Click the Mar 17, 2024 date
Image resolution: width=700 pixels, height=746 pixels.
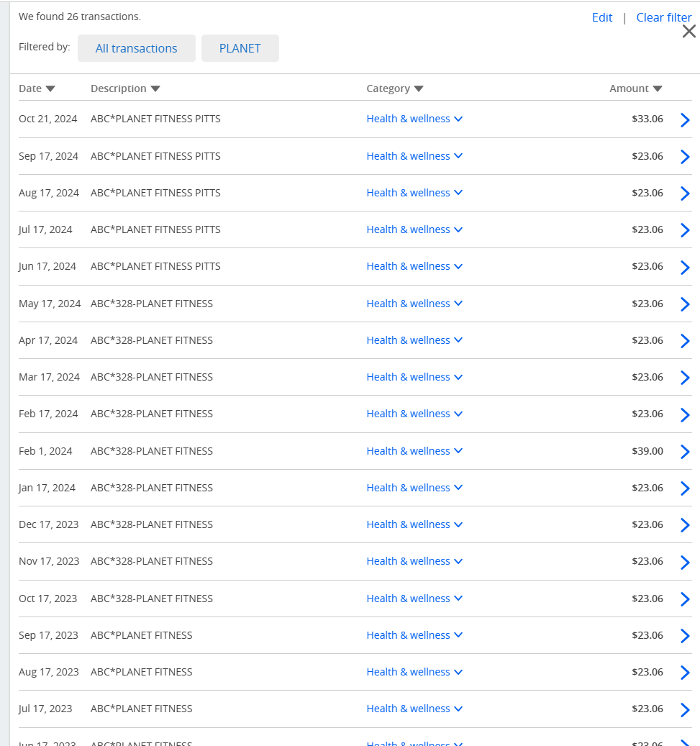point(49,377)
